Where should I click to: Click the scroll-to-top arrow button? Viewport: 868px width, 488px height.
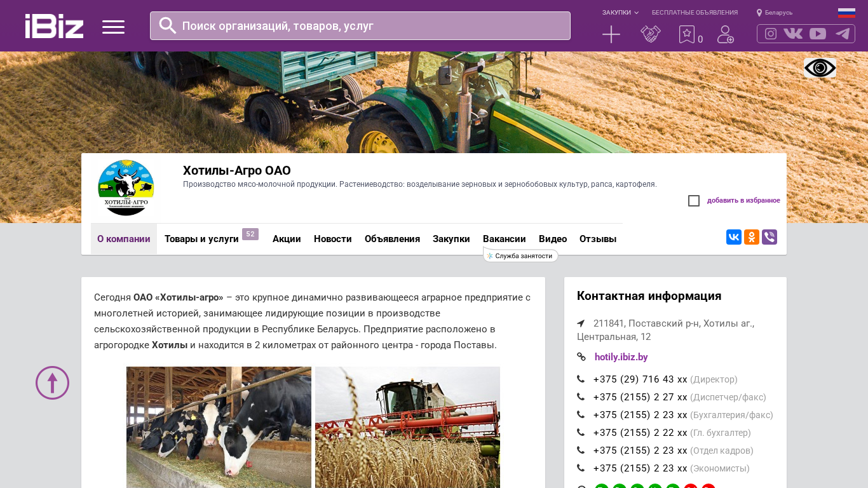52,383
